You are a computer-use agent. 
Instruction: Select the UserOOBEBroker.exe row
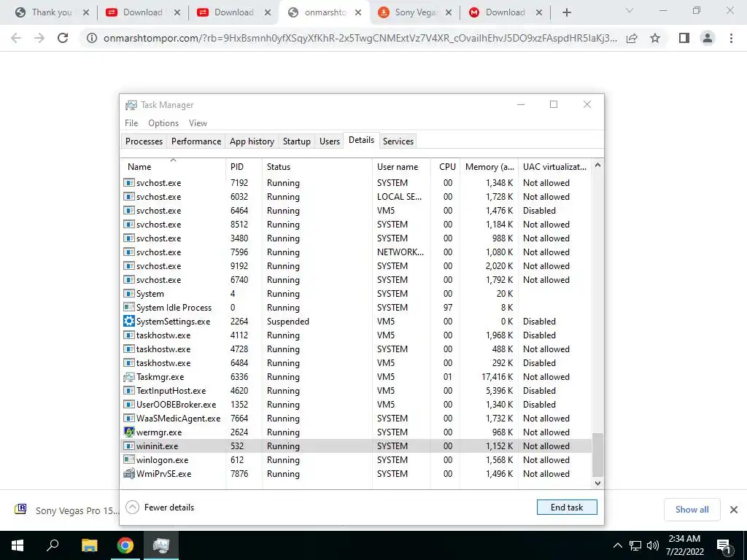pyautogui.click(x=356, y=404)
